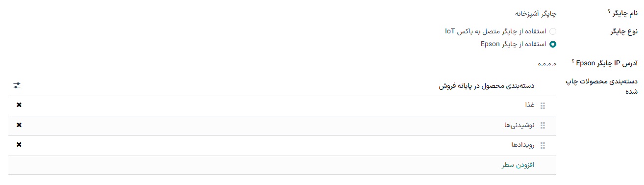The width and height of the screenshot is (644, 185).
Task: Click drag handle of رویدادها row
Action: [543, 146]
